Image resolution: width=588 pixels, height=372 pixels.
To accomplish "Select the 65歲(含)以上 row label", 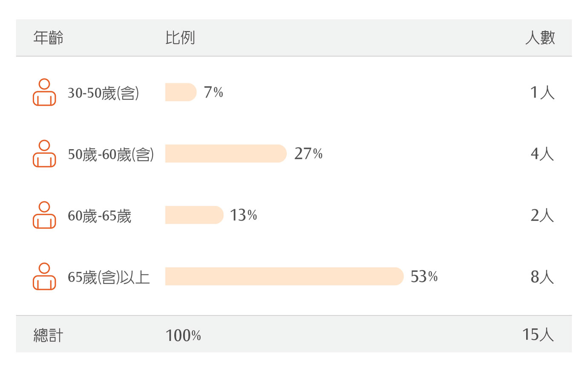I will [x=109, y=277].
